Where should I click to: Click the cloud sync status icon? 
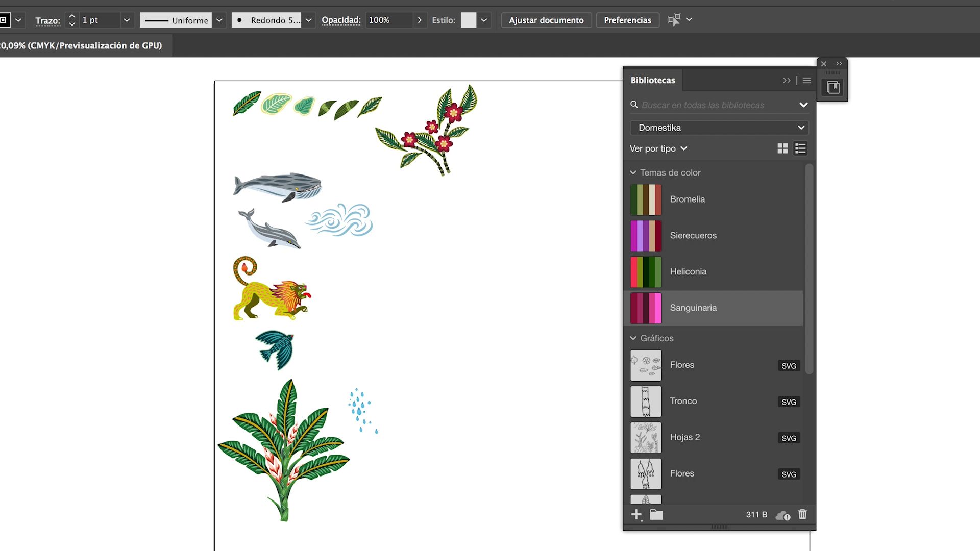(x=782, y=515)
